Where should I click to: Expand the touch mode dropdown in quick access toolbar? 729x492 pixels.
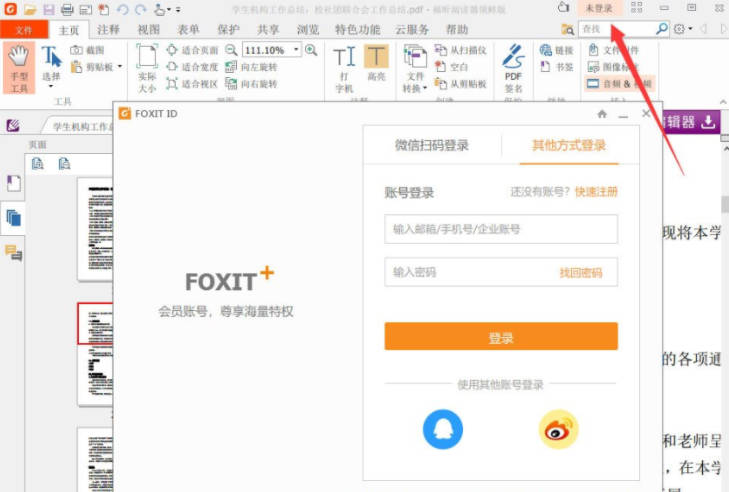[168, 9]
